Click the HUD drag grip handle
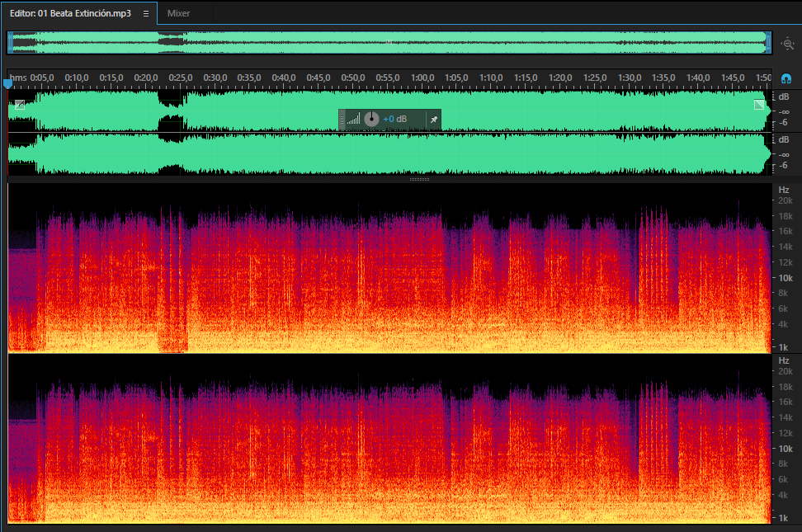The height and width of the screenshot is (532, 802). 342,120
